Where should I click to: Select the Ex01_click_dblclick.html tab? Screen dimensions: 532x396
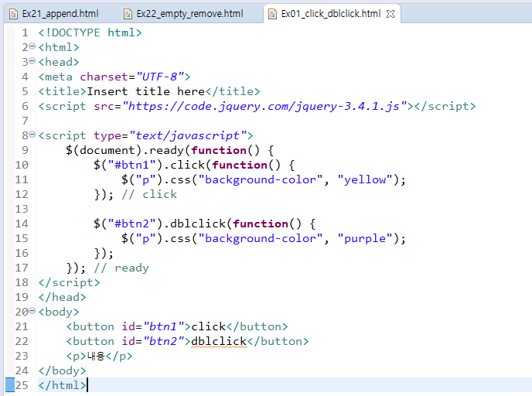(331, 14)
